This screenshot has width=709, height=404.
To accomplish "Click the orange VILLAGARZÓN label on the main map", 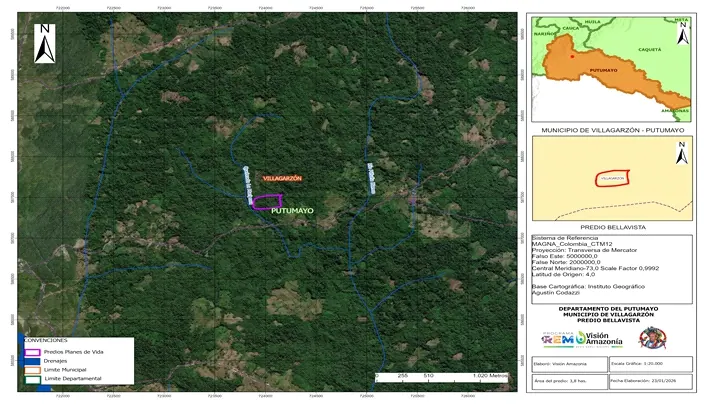I will pos(283,179).
